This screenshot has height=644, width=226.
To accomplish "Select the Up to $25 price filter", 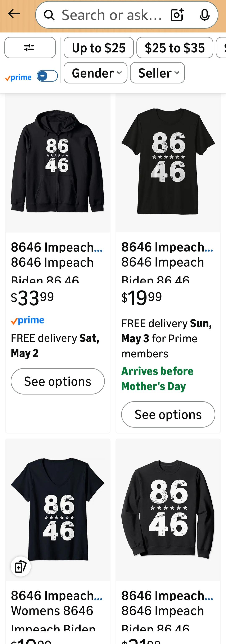I will point(99,47).
